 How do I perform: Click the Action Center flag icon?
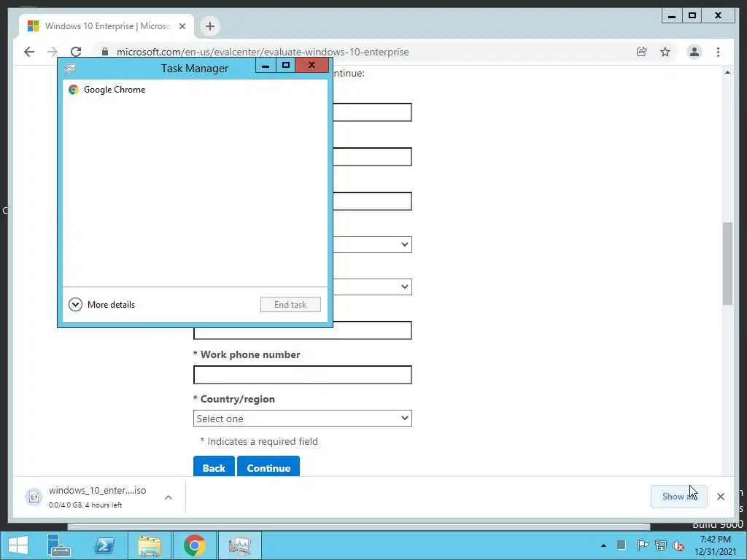pos(642,545)
